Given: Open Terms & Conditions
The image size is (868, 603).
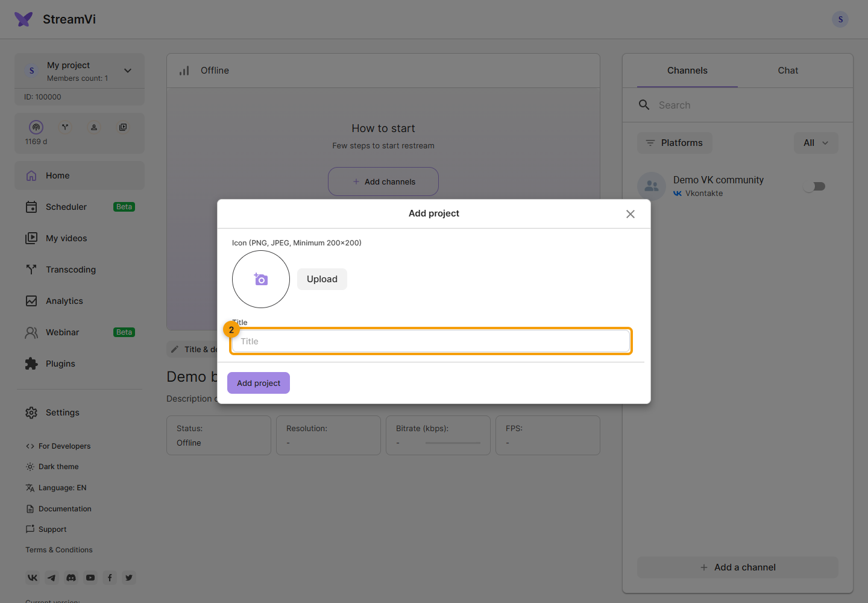Looking at the screenshot, I should point(59,550).
